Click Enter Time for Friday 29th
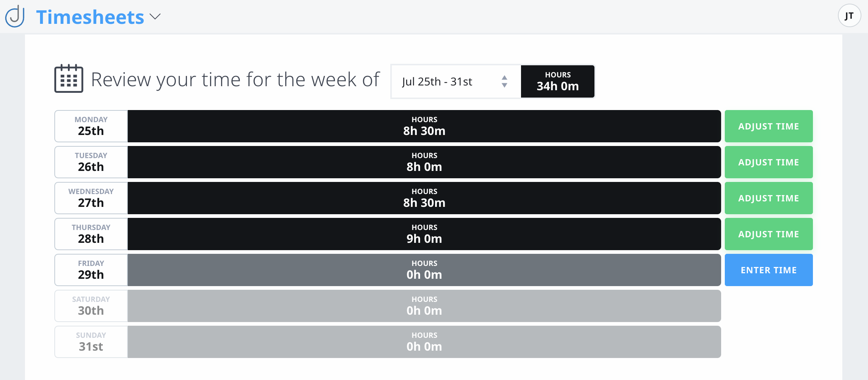Screen dimensions: 868x380 point(768,270)
